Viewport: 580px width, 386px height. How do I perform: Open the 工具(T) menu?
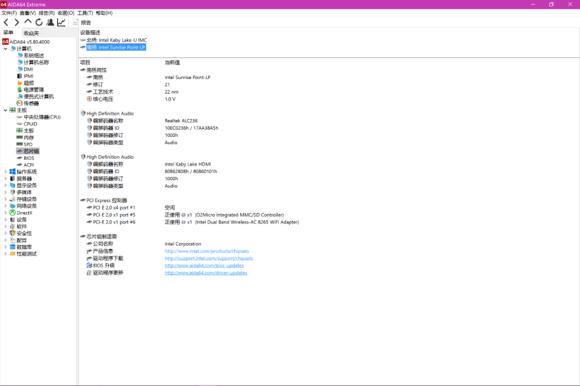point(85,13)
